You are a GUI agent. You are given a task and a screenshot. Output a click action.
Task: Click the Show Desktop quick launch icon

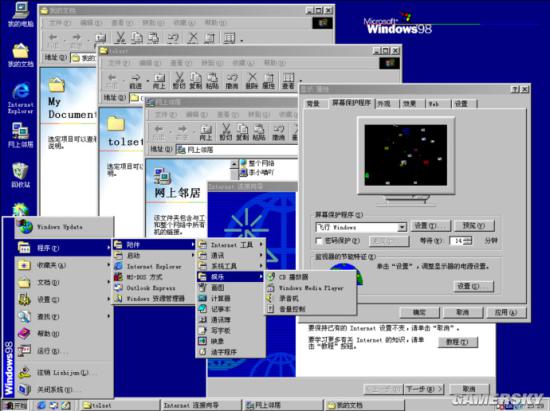click(66, 405)
